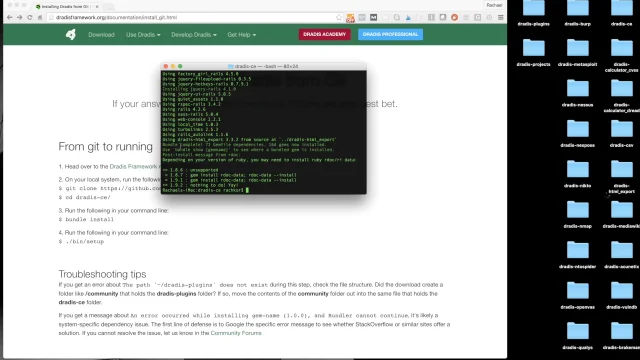640x360 pixels.
Task: Expand the Use Dradis dropdown menu
Action: tap(143, 35)
